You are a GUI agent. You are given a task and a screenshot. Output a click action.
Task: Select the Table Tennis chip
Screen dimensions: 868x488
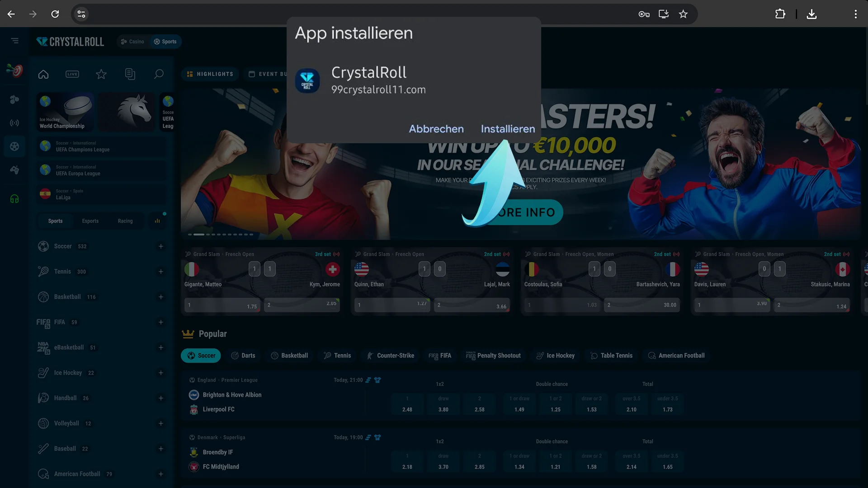611,356
